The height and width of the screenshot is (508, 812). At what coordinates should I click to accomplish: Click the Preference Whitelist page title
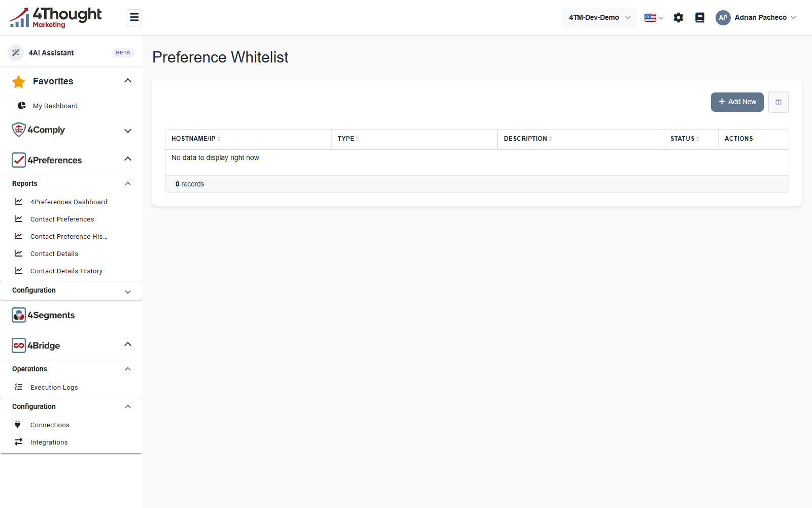pyautogui.click(x=220, y=57)
